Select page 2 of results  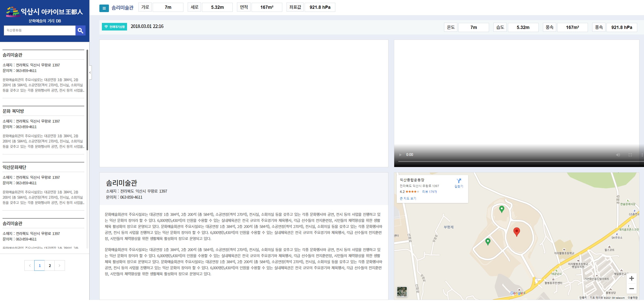50,265
